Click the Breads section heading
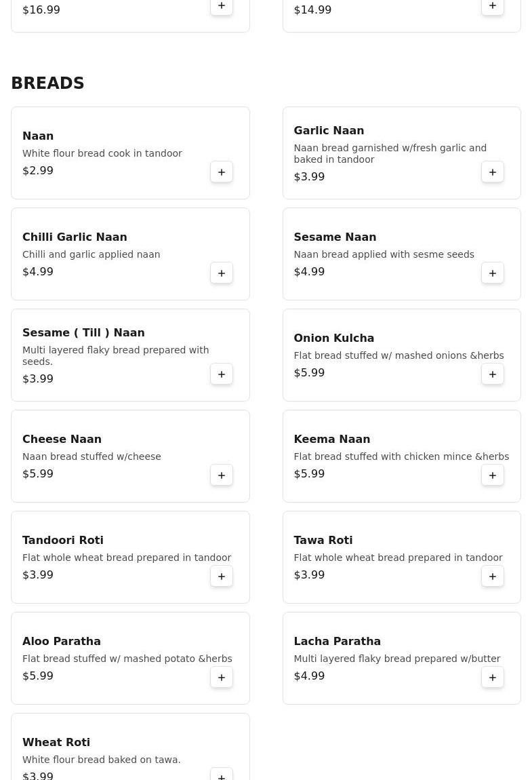The image size is (532, 780). pyautogui.click(x=47, y=83)
